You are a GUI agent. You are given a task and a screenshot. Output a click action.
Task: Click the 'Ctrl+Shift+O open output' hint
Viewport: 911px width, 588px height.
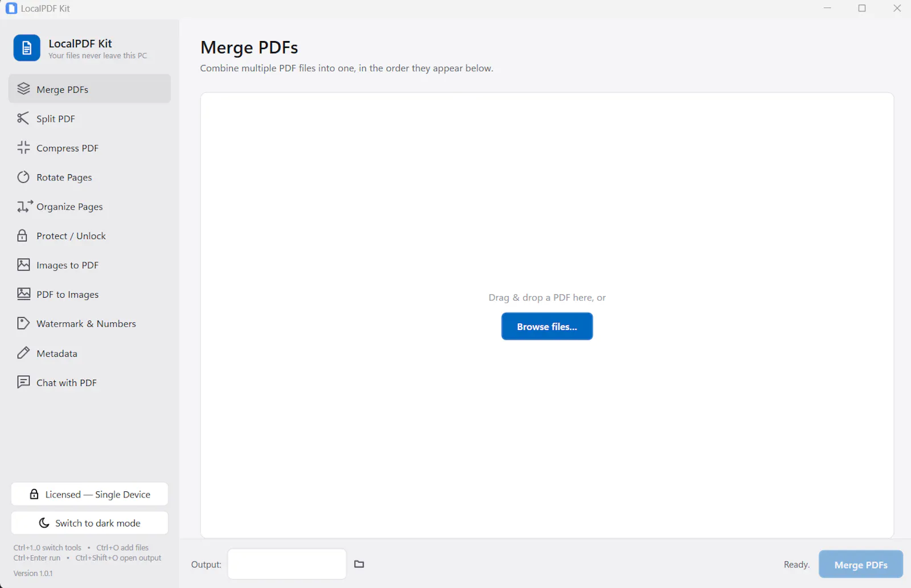click(x=118, y=558)
